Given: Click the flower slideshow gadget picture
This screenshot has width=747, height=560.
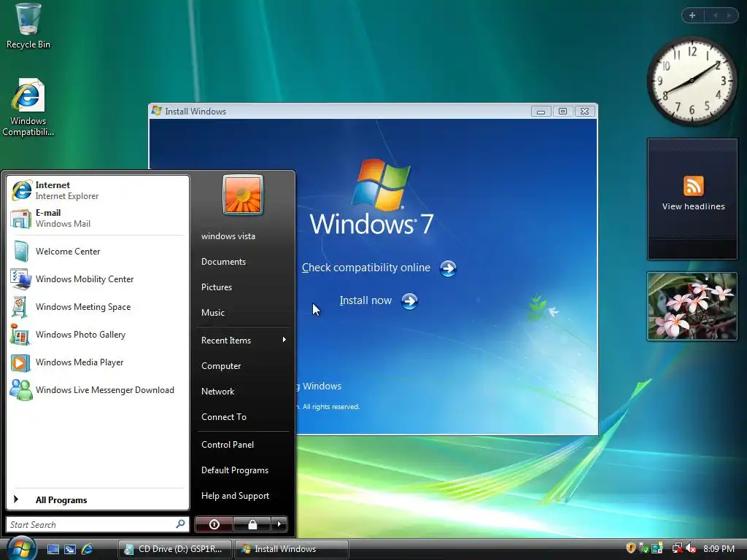Looking at the screenshot, I should point(692,306).
